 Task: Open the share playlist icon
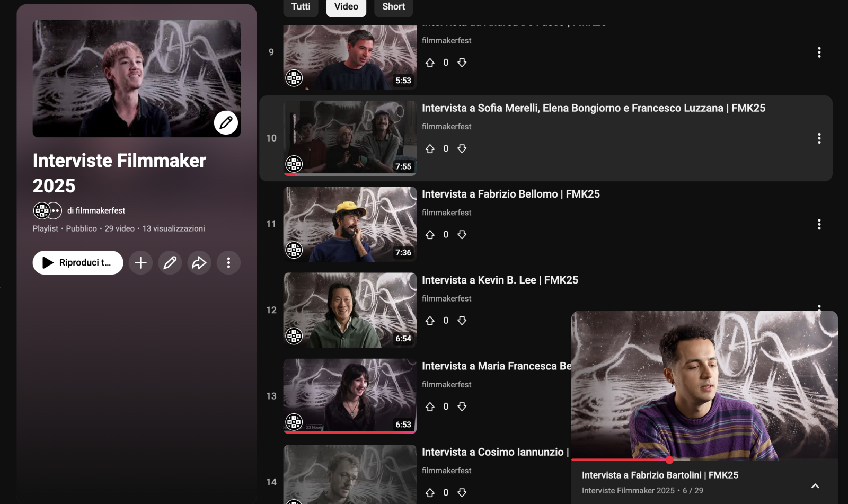pos(199,262)
